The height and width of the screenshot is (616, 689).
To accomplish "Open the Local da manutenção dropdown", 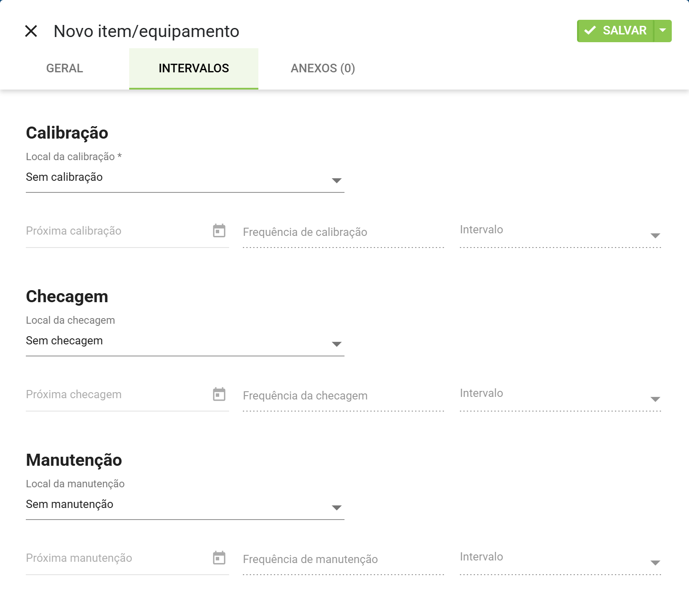I will point(185,505).
